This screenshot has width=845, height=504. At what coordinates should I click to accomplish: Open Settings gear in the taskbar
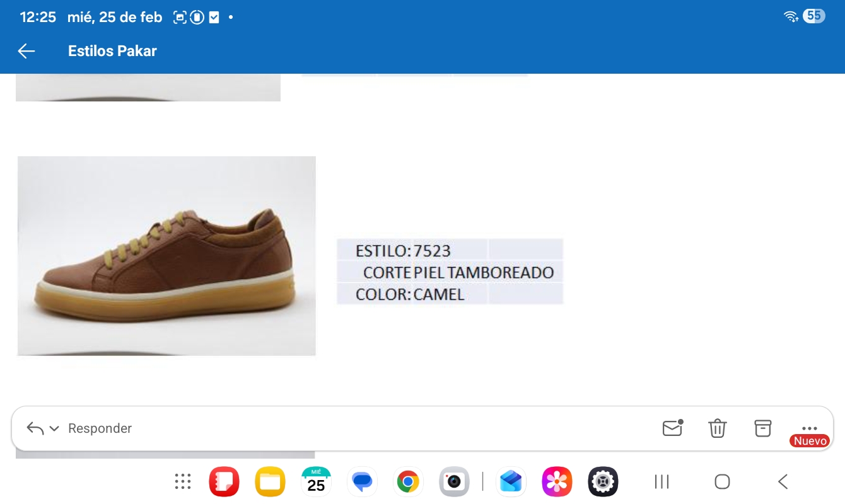pos(603,482)
